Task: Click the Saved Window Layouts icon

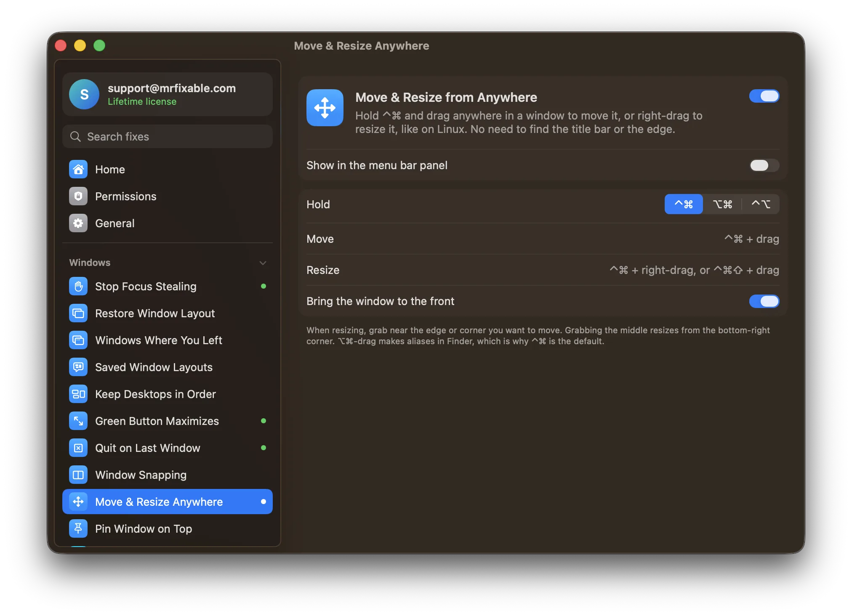Action: click(x=78, y=367)
